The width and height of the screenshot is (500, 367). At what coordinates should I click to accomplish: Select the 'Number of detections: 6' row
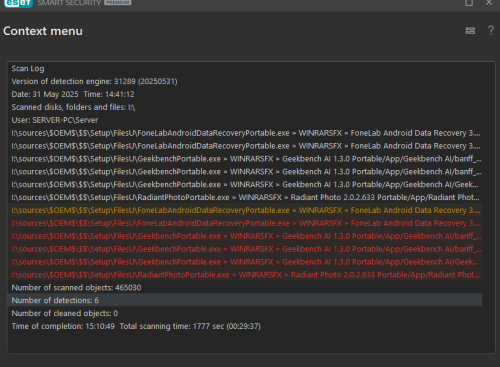pyautogui.click(x=245, y=300)
